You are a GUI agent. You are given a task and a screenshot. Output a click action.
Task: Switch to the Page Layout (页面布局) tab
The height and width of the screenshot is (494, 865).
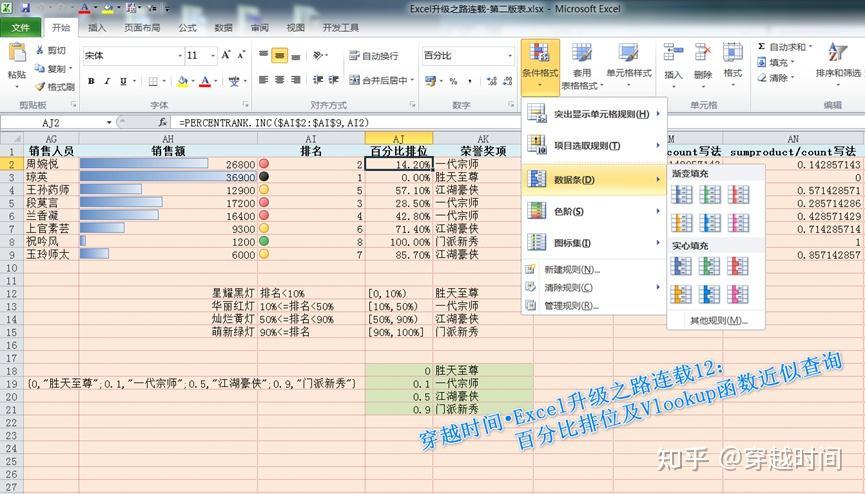[x=142, y=28]
